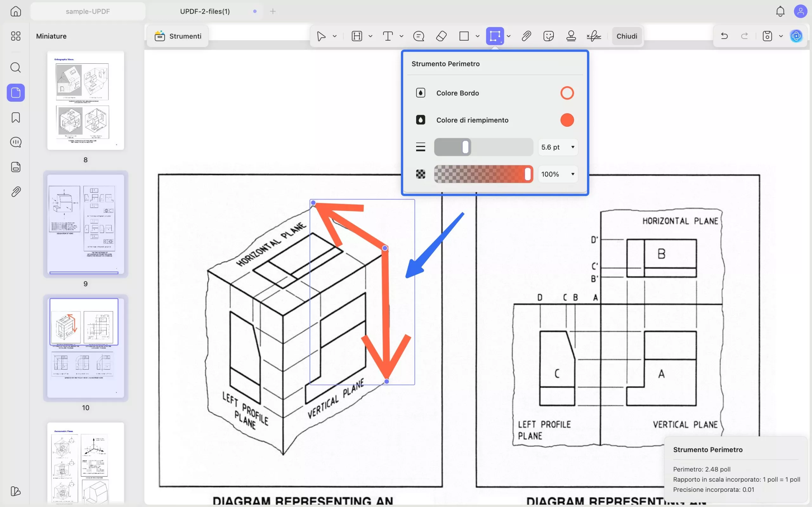The image size is (812, 507).
Task: Click the search icon in left sidebar
Action: click(x=16, y=67)
